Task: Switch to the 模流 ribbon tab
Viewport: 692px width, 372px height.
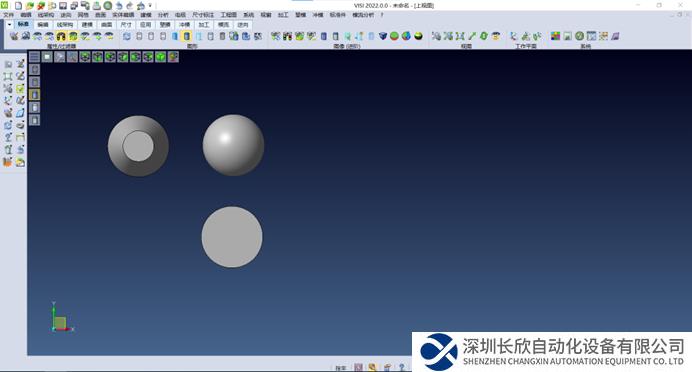Action: [x=224, y=25]
